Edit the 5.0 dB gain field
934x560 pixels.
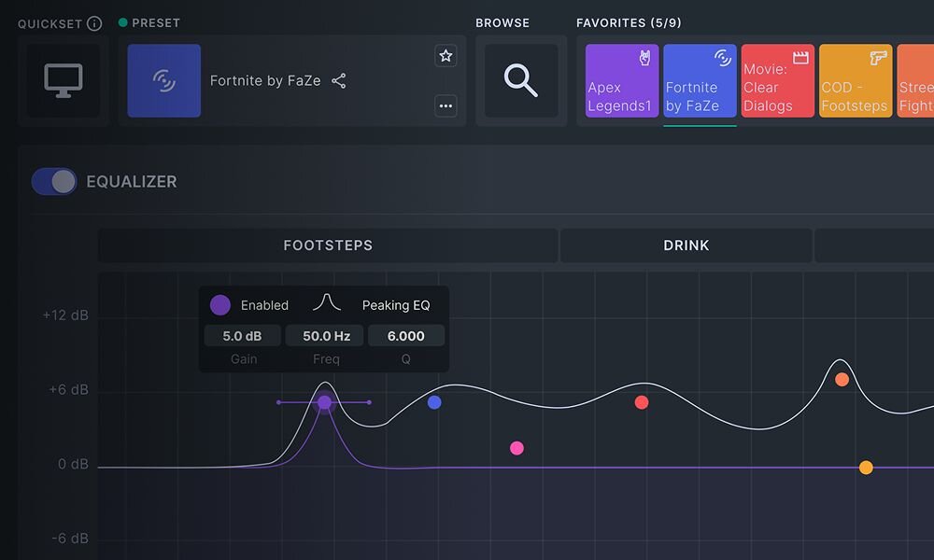coord(242,336)
